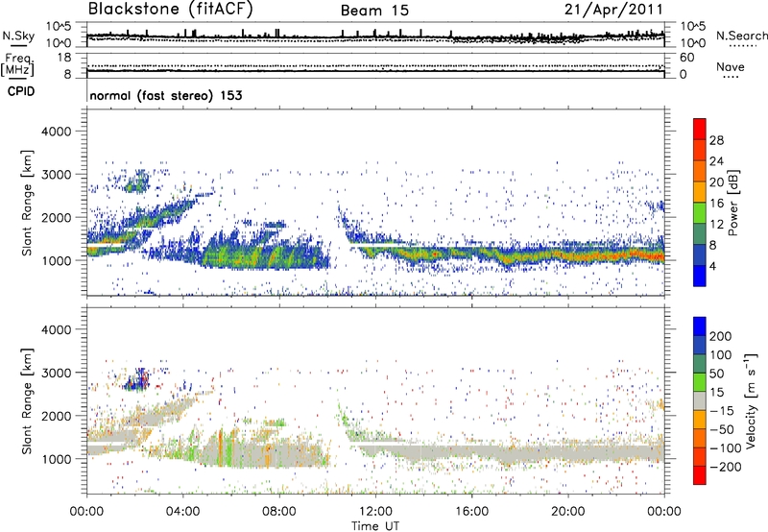Image resolution: width=768 pixels, height=532 pixels.
Task: Click the "12" power color bar label
Action: tap(716, 225)
